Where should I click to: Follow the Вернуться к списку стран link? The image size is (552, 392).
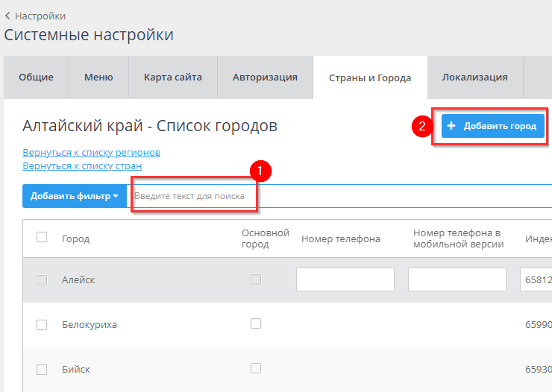coord(82,165)
